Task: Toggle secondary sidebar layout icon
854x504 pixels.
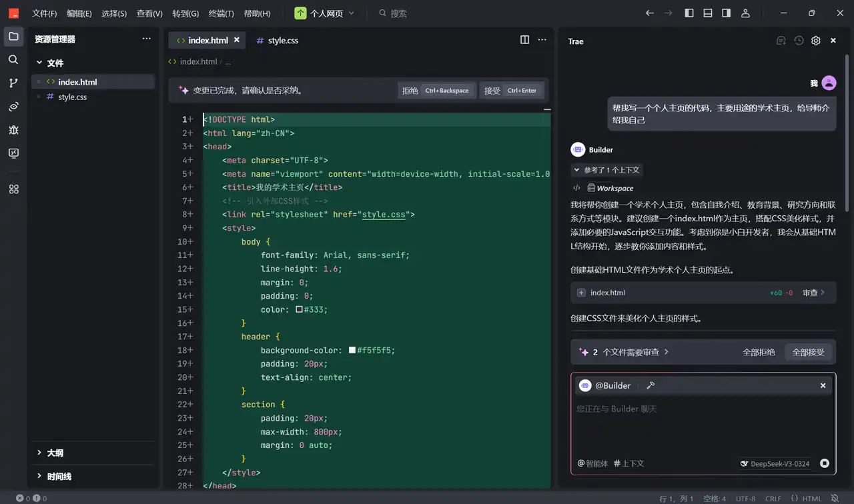Action: [x=727, y=13]
